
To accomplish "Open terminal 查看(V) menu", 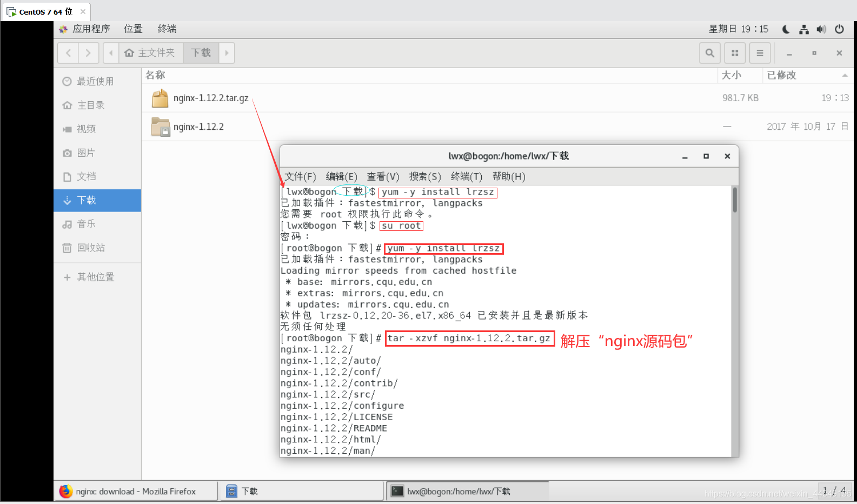I will 383,176.
